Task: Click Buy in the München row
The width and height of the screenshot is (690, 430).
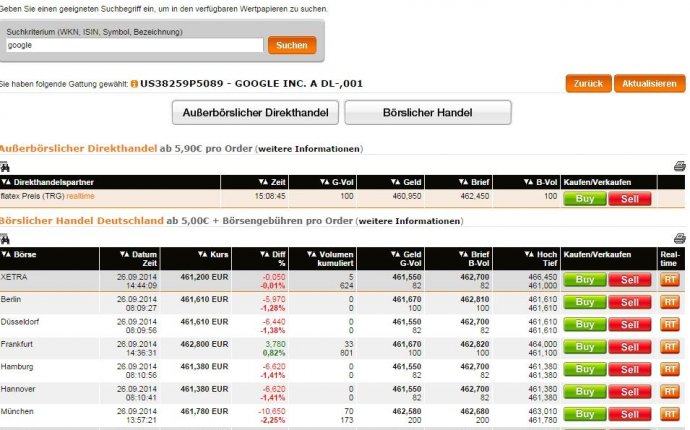Action: click(585, 415)
